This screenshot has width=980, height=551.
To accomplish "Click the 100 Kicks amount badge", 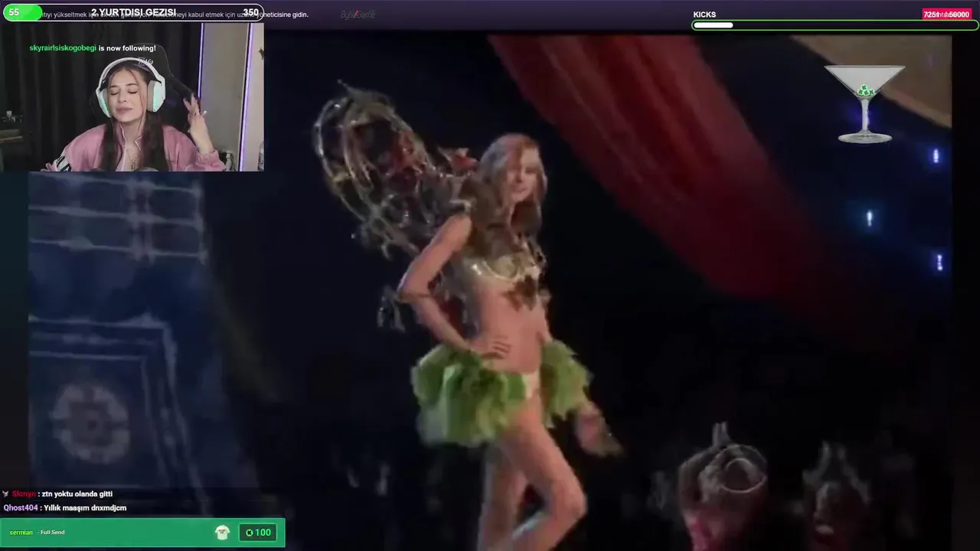I will pos(257,533).
